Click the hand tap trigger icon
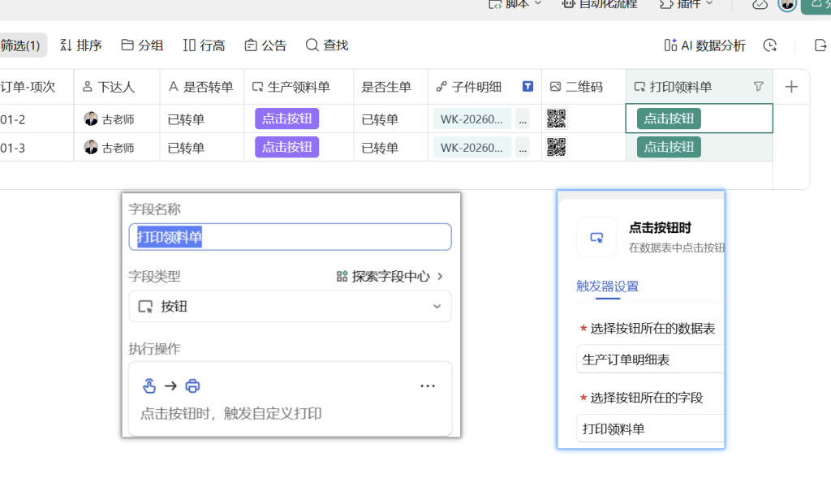 tap(149, 386)
